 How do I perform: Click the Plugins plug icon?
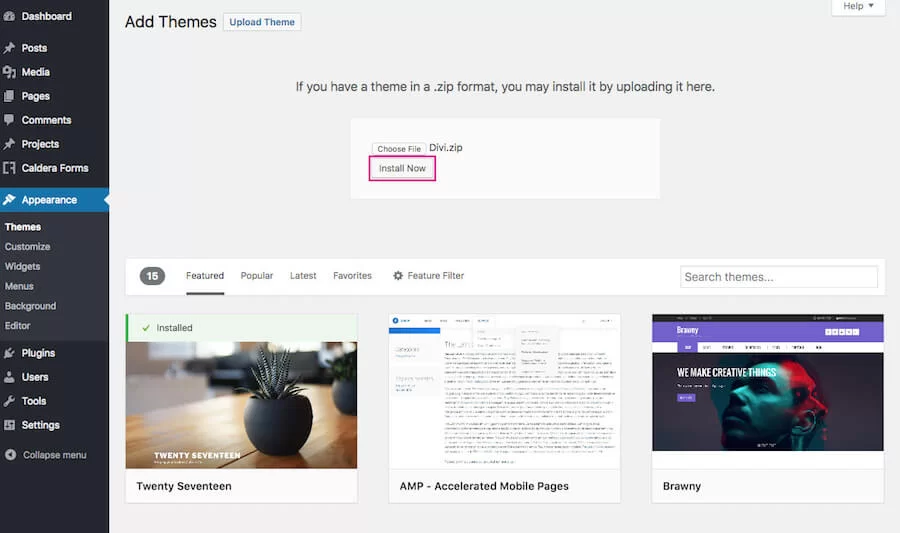[9, 353]
